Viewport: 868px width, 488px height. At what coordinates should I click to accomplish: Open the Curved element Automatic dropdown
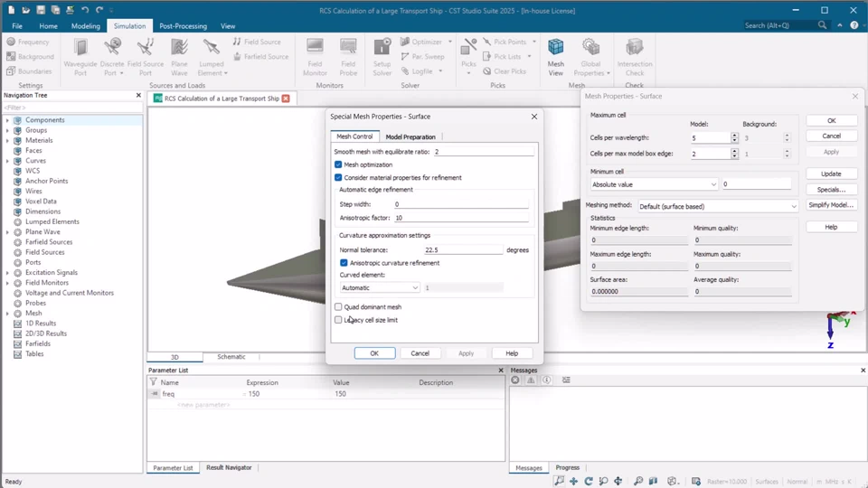[380, 287]
